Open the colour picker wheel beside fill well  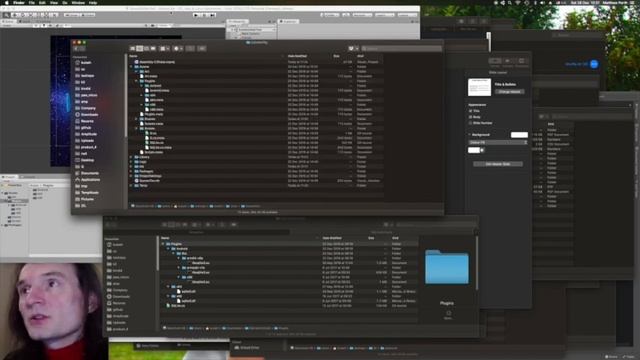482,150
